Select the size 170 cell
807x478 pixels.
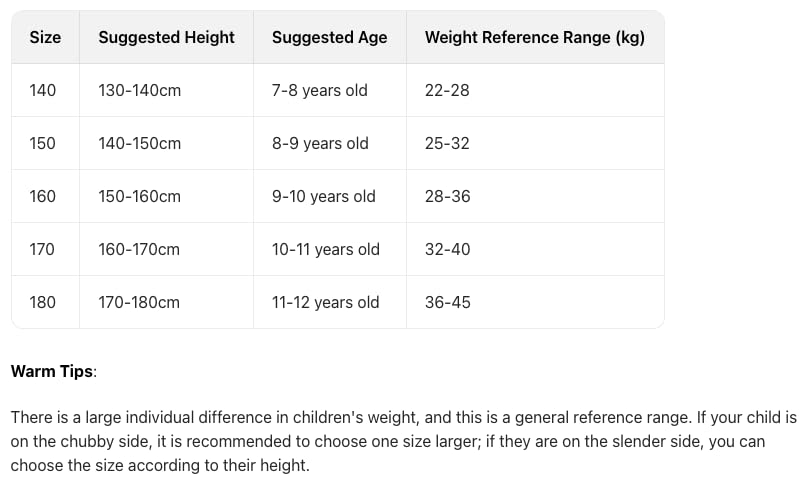click(42, 250)
